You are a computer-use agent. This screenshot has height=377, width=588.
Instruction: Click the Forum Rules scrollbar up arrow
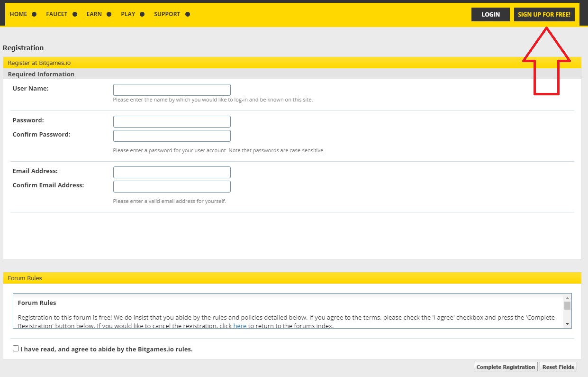click(x=567, y=297)
